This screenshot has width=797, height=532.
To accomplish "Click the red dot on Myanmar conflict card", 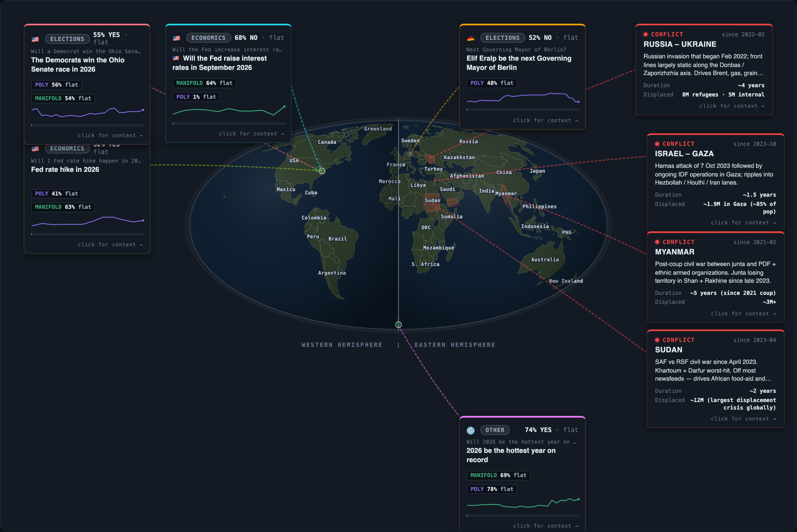I will (657, 242).
